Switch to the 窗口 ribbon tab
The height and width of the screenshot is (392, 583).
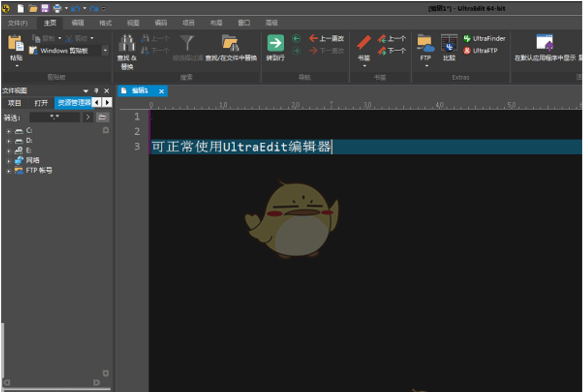pyautogui.click(x=244, y=23)
